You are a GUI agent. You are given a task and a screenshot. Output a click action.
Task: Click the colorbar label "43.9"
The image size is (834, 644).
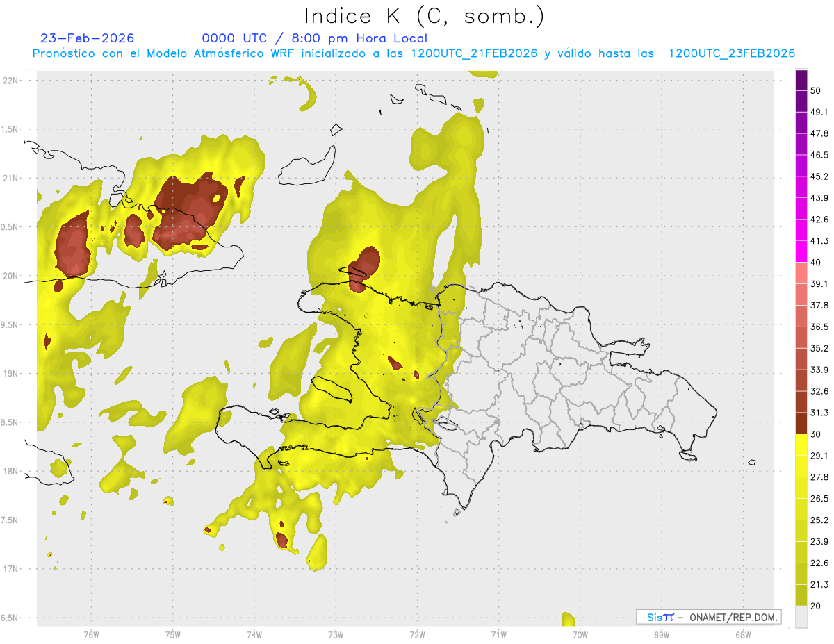(819, 198)
